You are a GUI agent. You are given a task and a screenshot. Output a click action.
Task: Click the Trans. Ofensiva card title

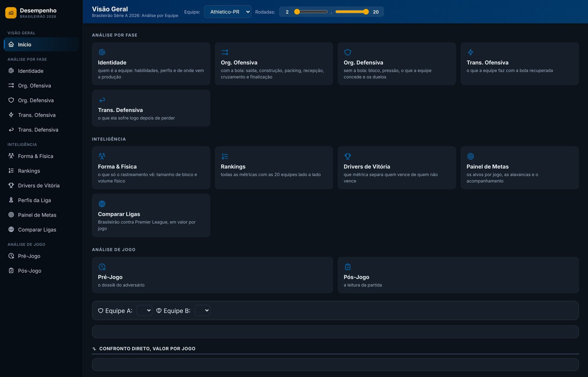click(x=487, y=63)
